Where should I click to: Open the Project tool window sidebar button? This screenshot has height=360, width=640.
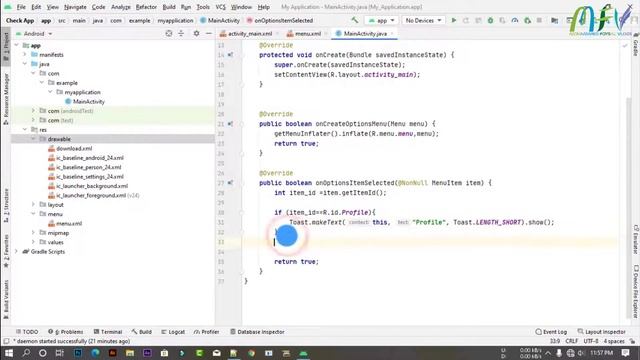[x=6, y=46]
